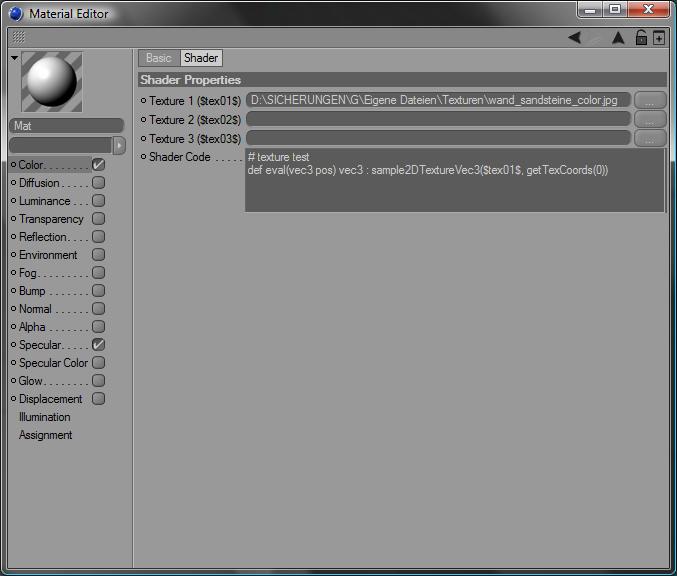Click the Shader Properties section header
677x576 pixels.
click(402, 80)
